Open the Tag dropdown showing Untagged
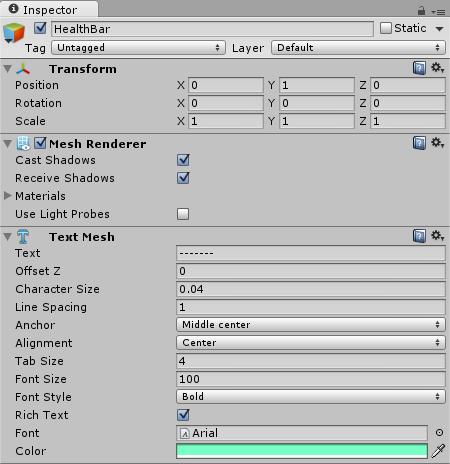Image resolution: width=450 pixels, height=464 pixels. tap(138, 48)
